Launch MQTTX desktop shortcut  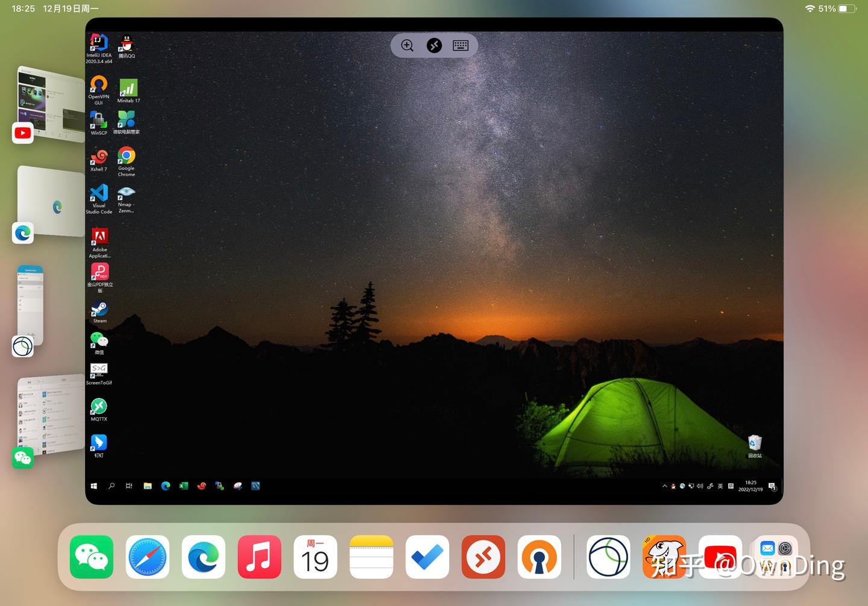(x=99, y=410)
